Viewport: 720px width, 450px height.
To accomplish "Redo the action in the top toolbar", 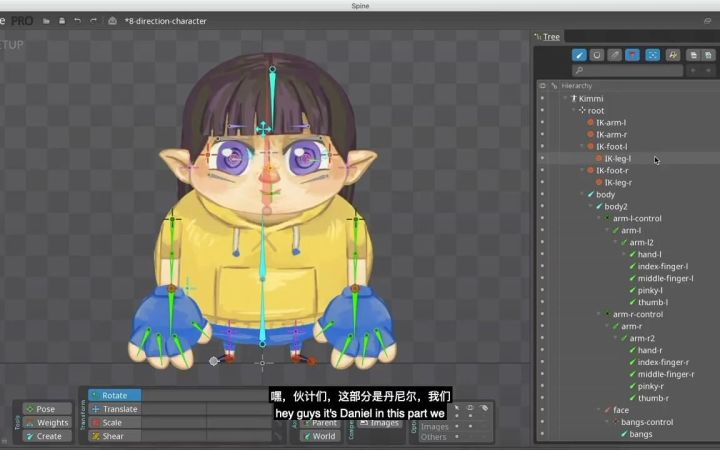I will 93,21.
